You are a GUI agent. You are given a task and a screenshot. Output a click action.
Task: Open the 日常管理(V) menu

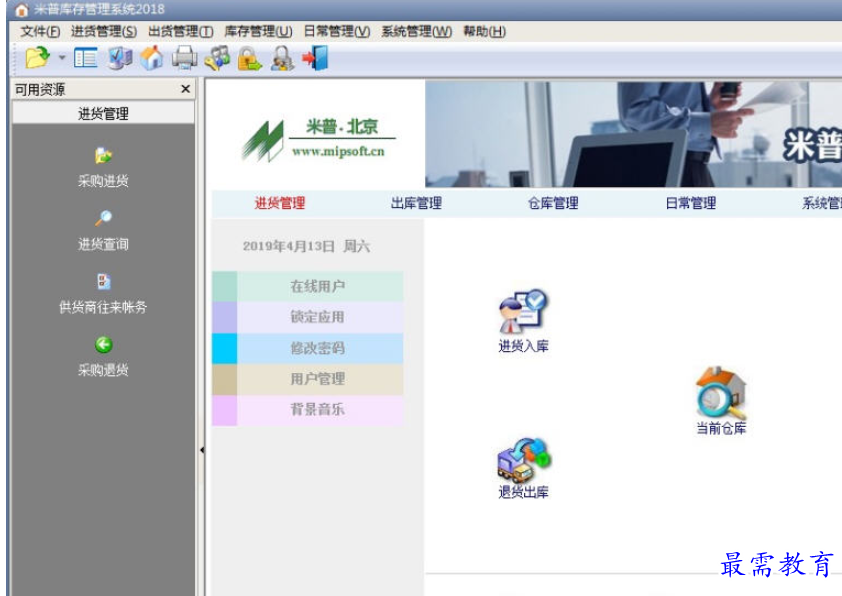coord(337,32)
